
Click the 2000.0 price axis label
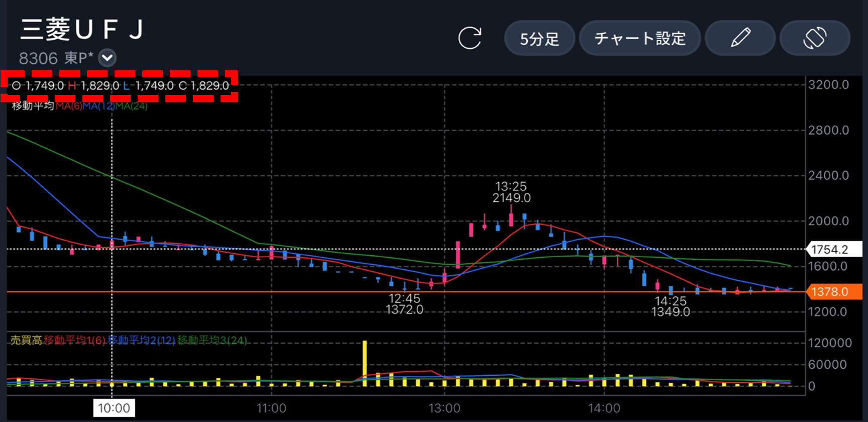pos(829,221)
